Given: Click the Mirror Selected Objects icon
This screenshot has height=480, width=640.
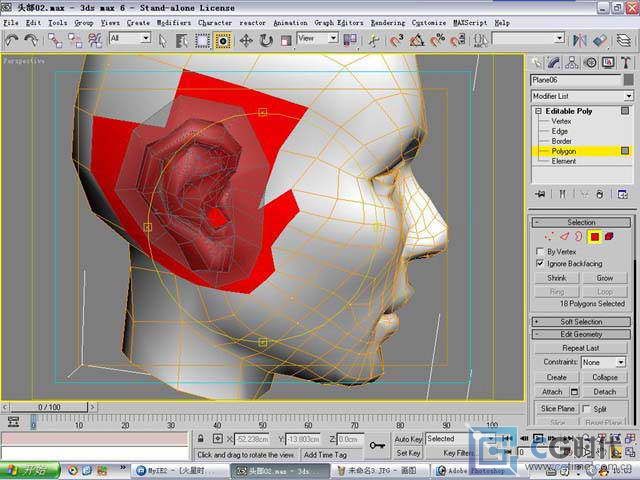Looking at the screenshot, I should [580, 40].
